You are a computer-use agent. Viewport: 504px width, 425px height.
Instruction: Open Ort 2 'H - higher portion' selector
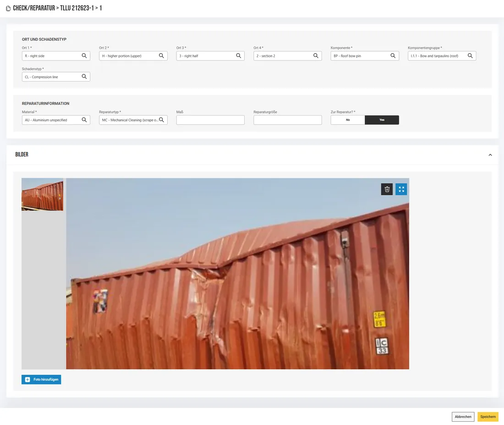(133, 55)
